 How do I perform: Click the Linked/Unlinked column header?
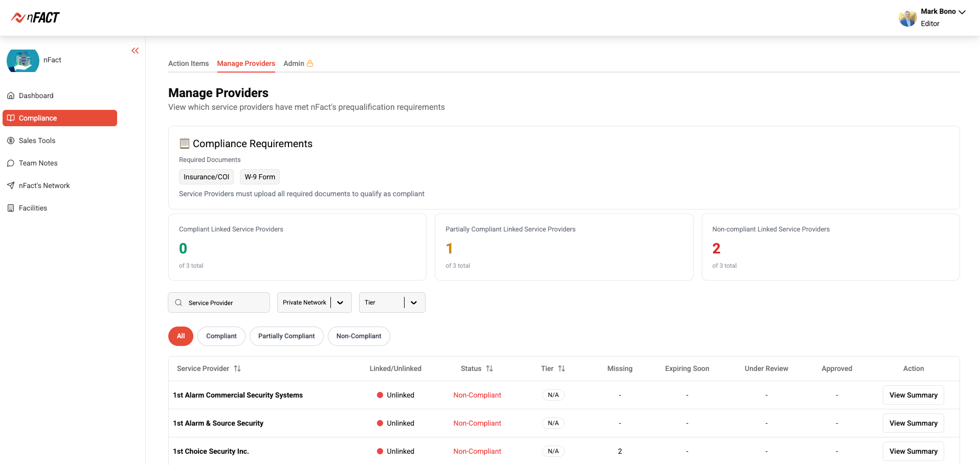pyautogui.click(x=395, y=368)
